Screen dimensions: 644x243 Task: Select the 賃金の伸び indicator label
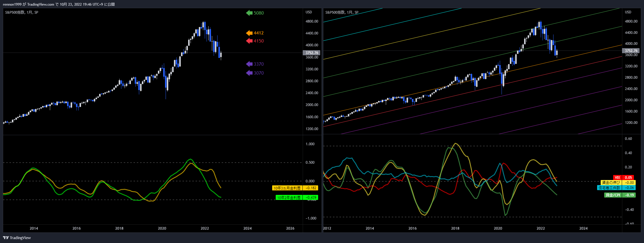coord(611,183)
